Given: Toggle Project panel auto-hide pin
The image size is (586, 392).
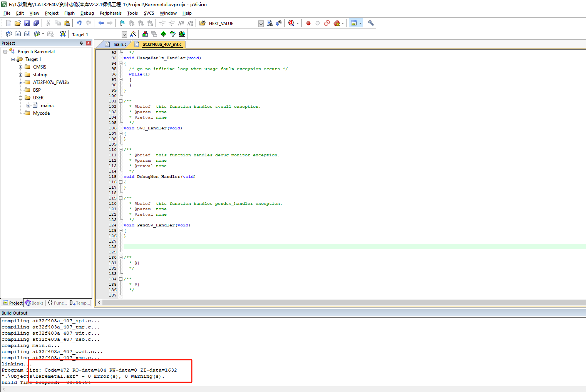Looking at the screenshot, I should coord(81,43).
